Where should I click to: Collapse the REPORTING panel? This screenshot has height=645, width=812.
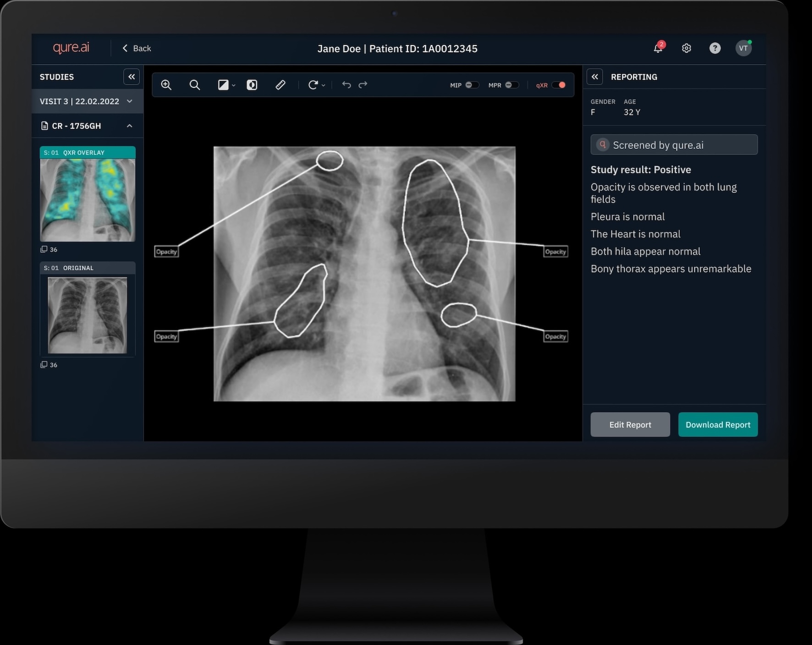click(595, 77)
